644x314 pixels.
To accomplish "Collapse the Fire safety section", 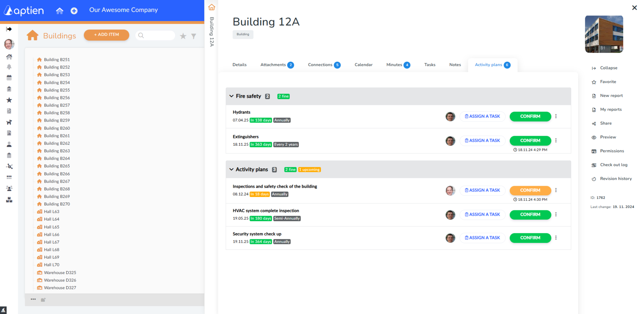I will coord(231,96).
